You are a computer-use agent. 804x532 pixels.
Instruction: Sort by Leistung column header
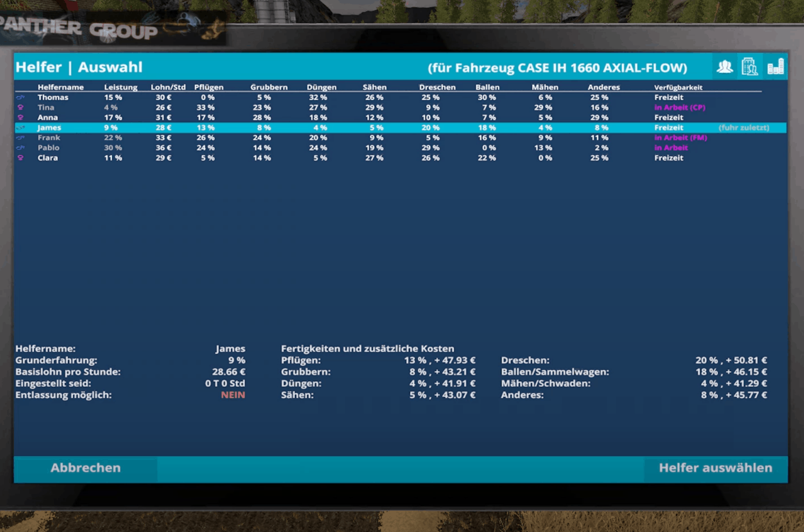(120, 87)
